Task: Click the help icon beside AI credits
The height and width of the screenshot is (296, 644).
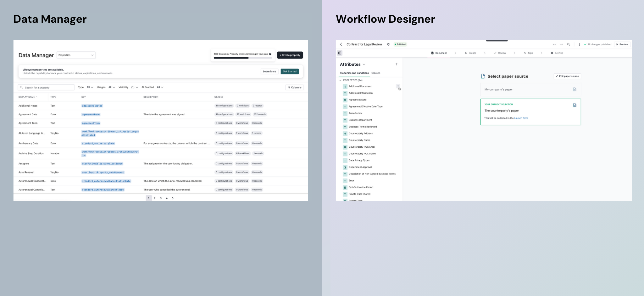Action: pos(270,54)
